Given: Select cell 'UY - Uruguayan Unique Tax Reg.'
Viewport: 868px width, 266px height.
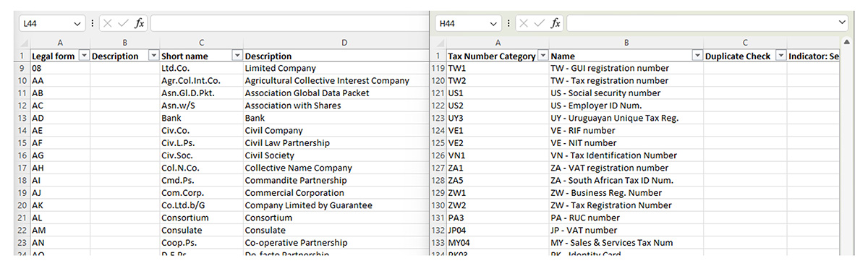Looking at the screenshot, I should tap(626, 118).
